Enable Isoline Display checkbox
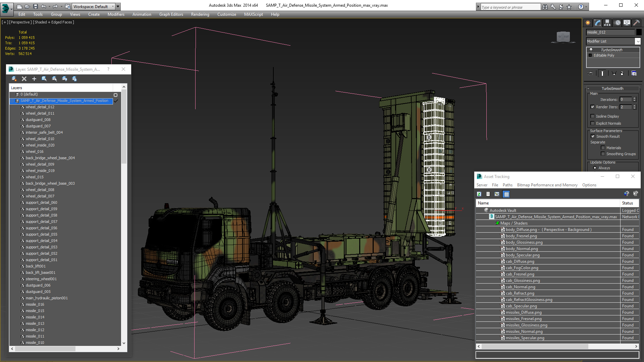 click(x=592, y=116)
